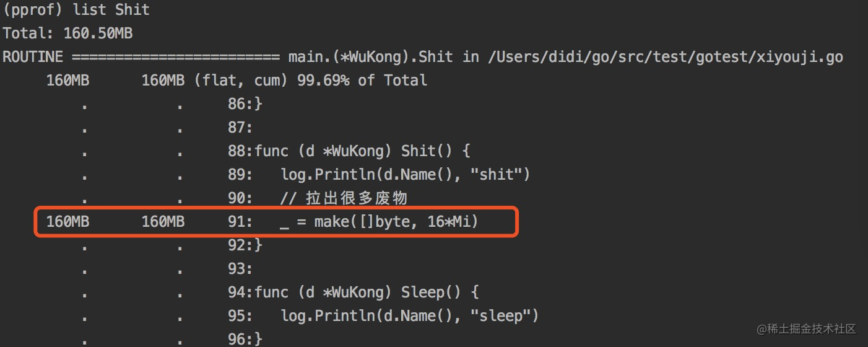Click the 稀土掘金技术社区 watermark

(807, 329)
